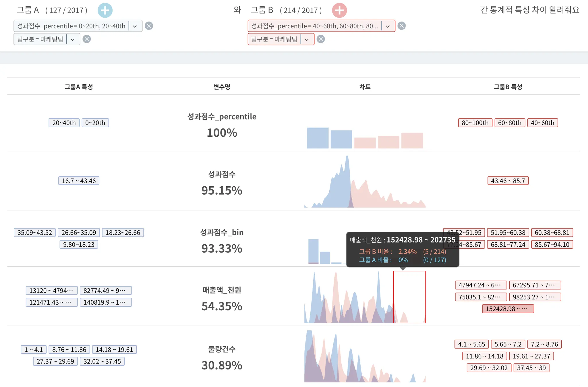Click the 16.7 ~ 43.46 range tag

click(x=79, y=181)
